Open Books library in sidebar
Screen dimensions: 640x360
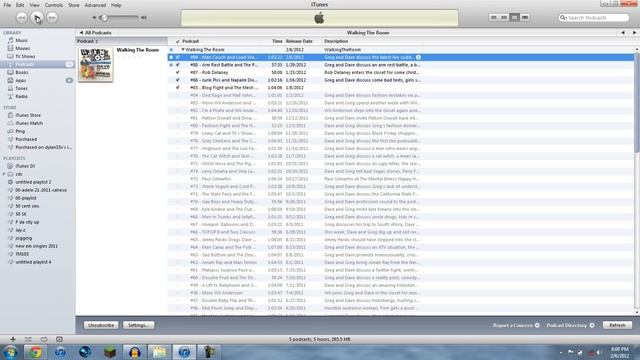[21, 72]
